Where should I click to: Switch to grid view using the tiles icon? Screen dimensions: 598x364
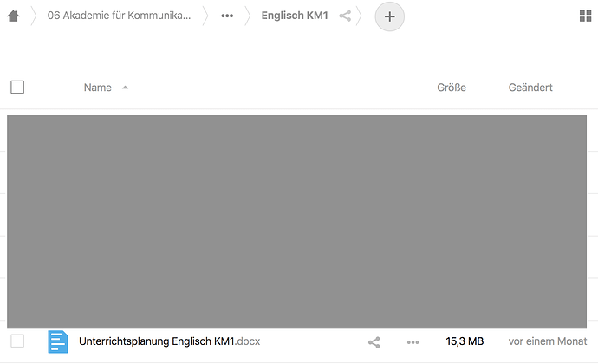585,16
